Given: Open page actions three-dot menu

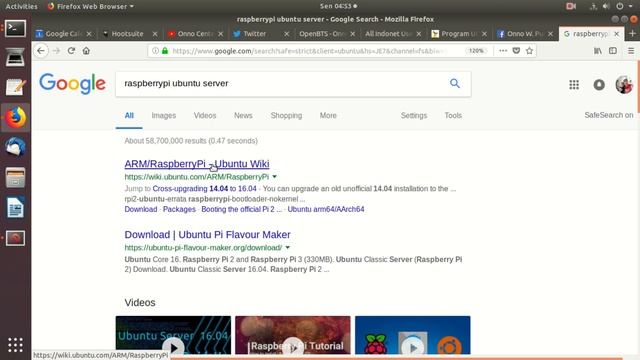Looking at the screenshot, I should [503, 51].
